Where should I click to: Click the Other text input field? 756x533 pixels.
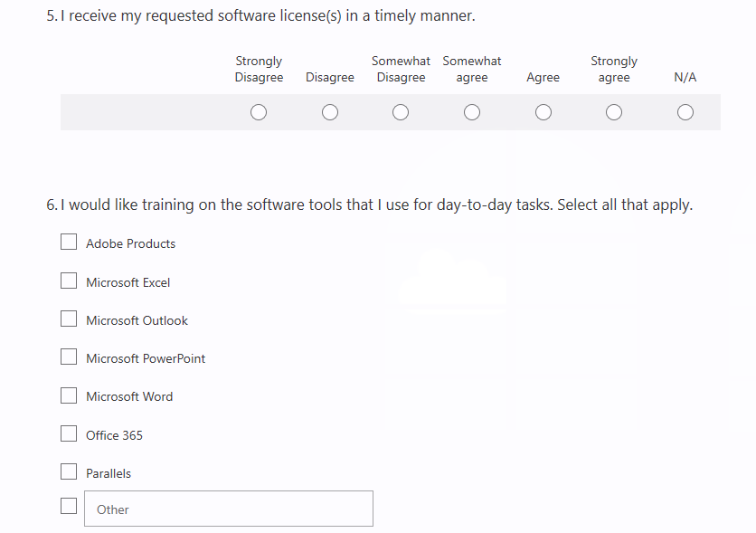(x=229, y=509)
